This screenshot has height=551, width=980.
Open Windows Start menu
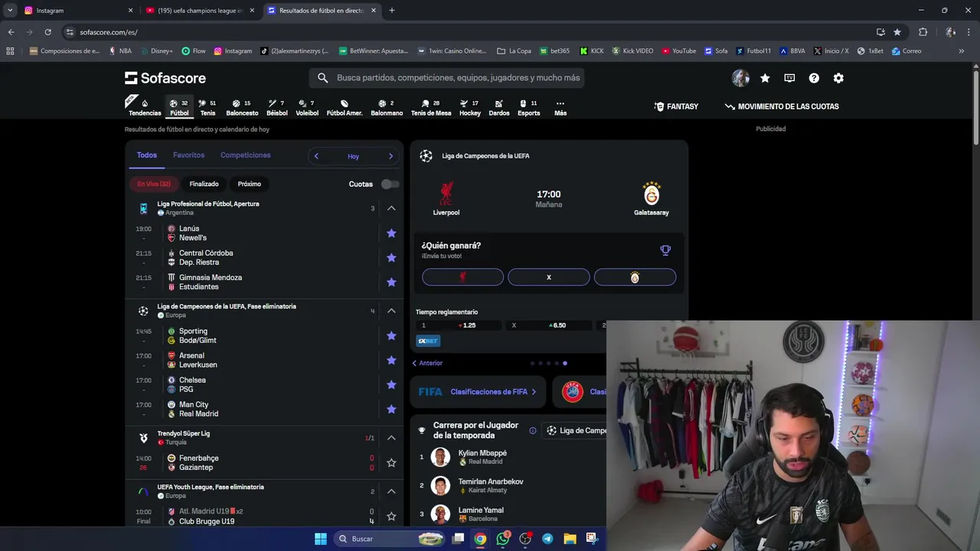321,539
